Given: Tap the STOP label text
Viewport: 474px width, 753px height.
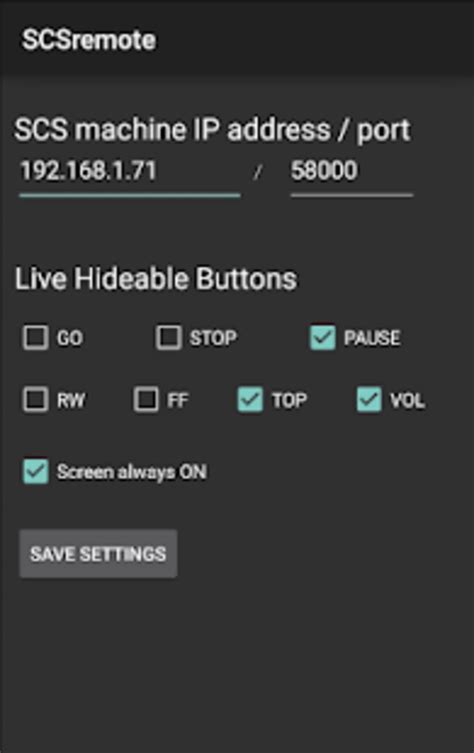Looking at the screenshot, I should pos(213,338).
